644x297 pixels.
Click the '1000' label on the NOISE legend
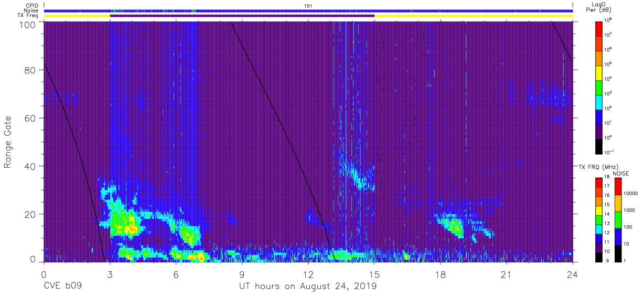coord(630,210)
